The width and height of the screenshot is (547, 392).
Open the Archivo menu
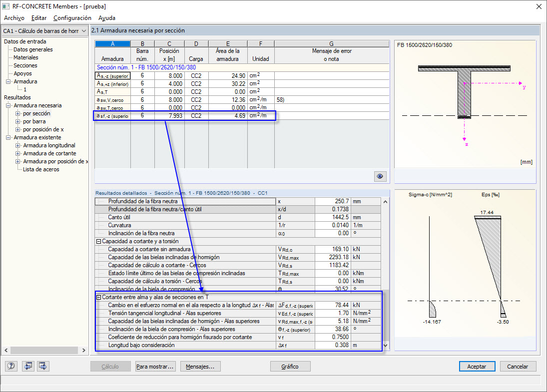(x=14, y=18)
